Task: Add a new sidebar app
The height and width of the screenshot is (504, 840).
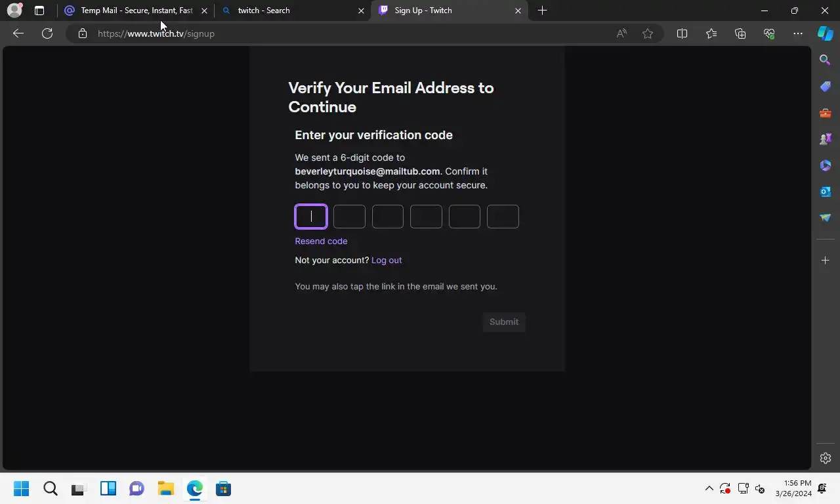Action: [x=826, y=261]
